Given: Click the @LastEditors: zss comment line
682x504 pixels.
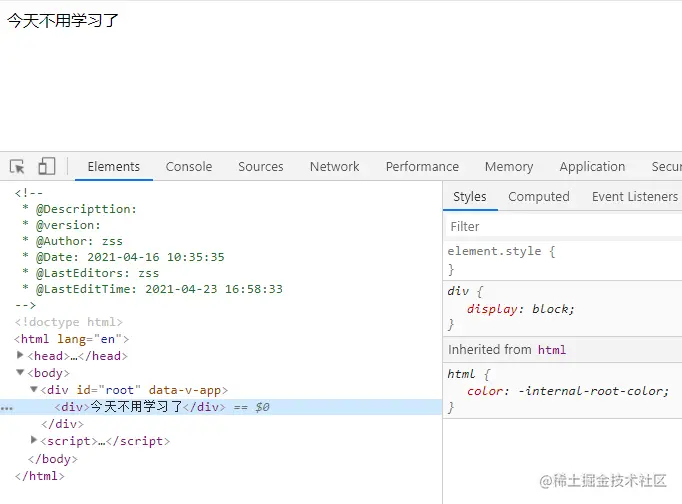Looking at the screenshot, I should 91,273.
